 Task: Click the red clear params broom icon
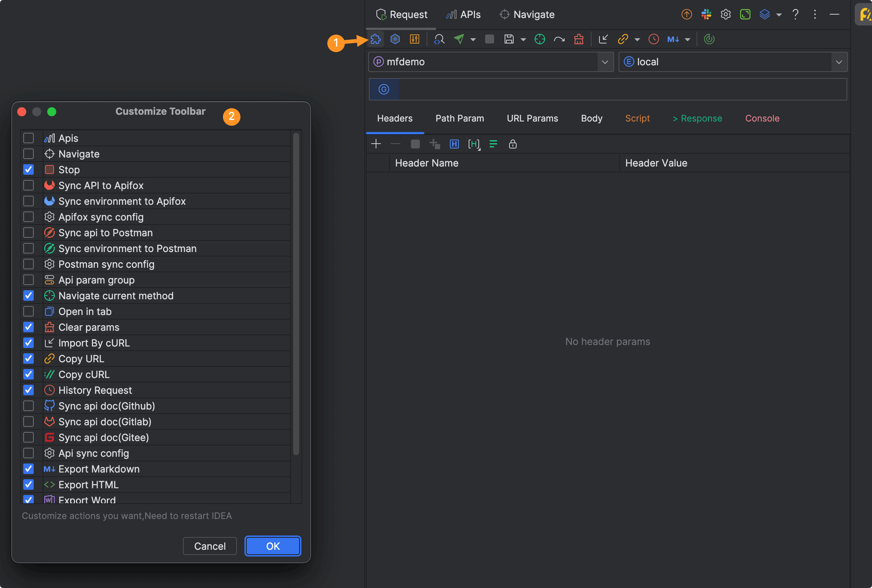(x=578, y=39)
